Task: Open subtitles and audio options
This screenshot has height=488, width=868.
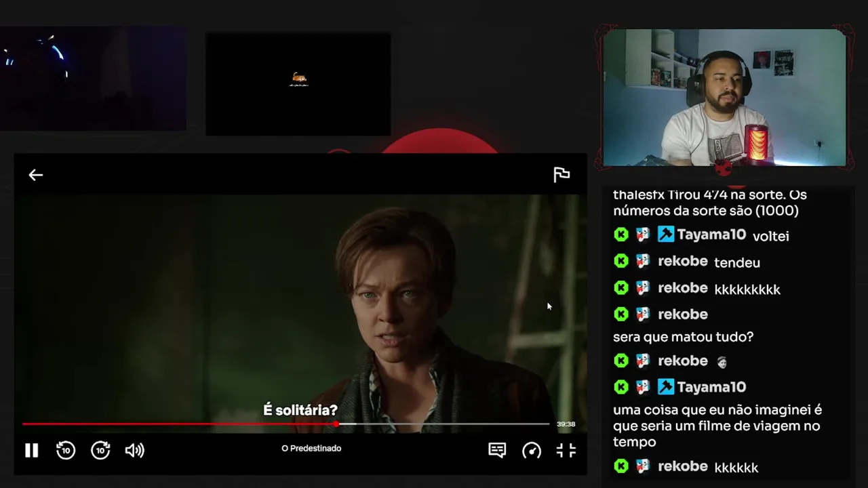Action: coord(497,450)
